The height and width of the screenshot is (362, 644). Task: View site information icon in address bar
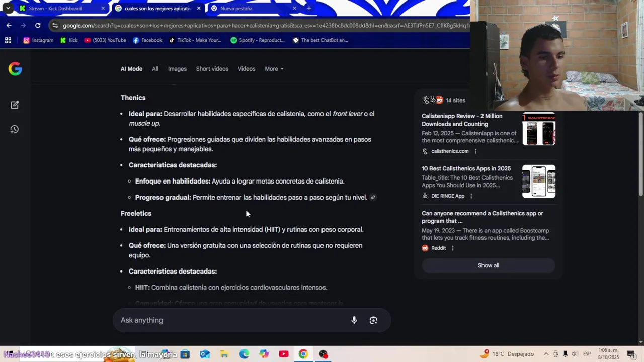[x=55, y=25]
